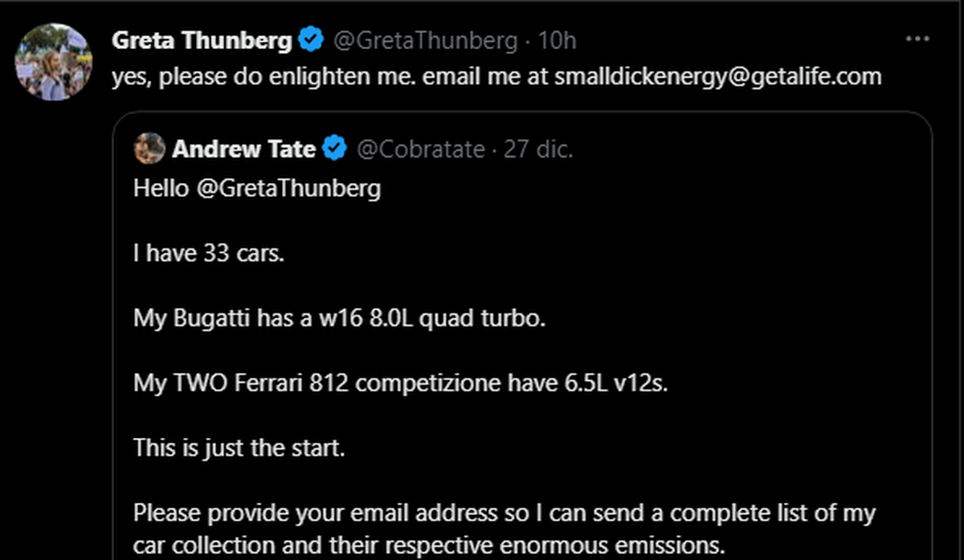Image resolution: width=964 pixels, height=560 pixels.
Task: Open Greta Thunberg's display name link
Action: pos(202,40)
